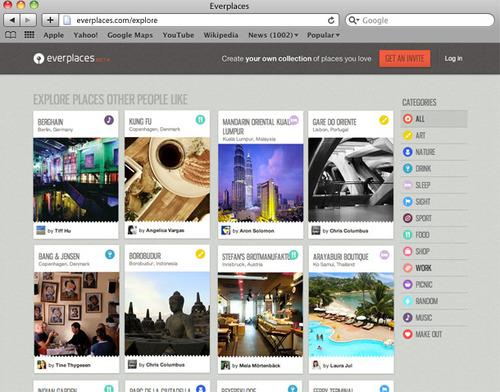Open the Bang & Jensen cafe photo
Screen dimensions: 500x392
click(77, 314)
